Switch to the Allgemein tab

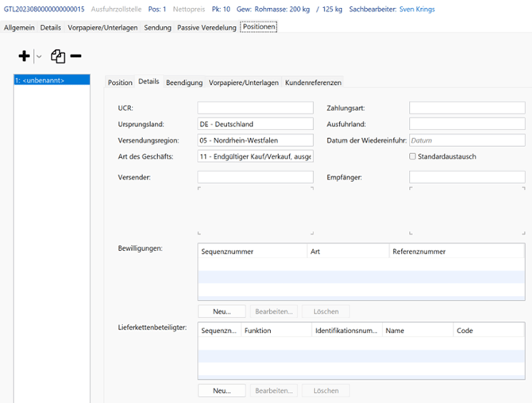[x=19, y=28]
